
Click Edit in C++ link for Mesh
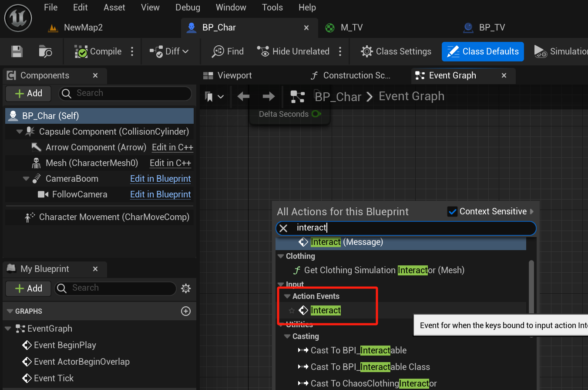pos(170,163)
